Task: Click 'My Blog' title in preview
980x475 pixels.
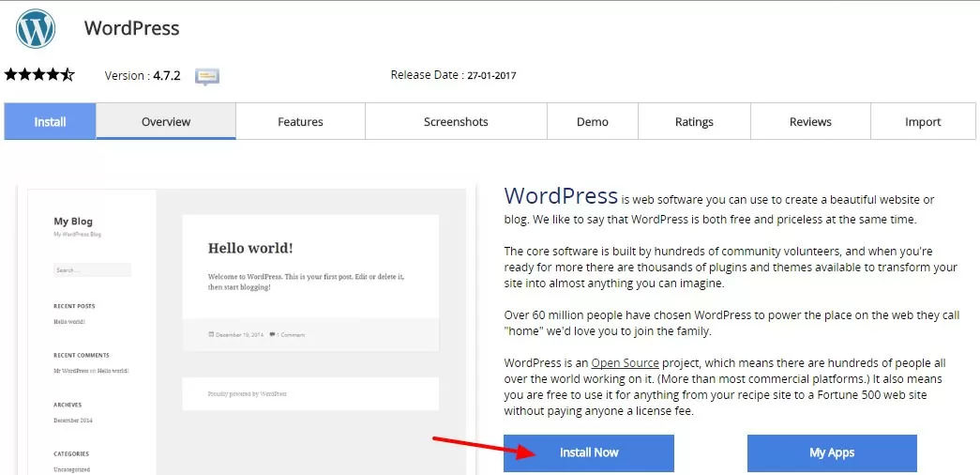Action: 73,221
